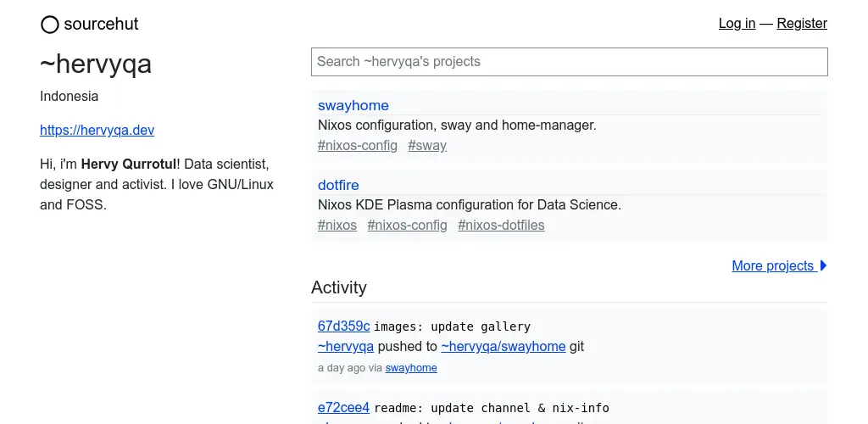Open the dotfire project

click(338, 185)
